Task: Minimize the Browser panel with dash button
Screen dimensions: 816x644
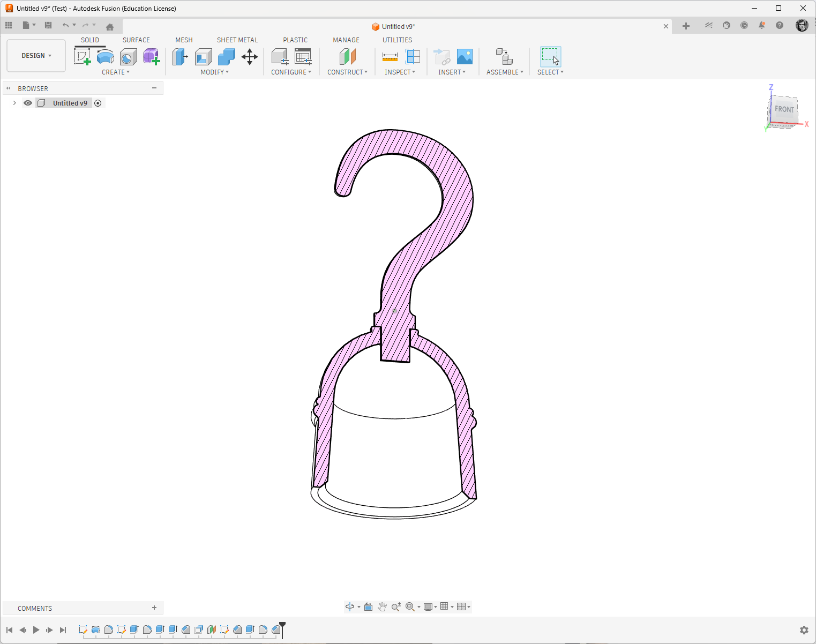Action: point(154,88)
